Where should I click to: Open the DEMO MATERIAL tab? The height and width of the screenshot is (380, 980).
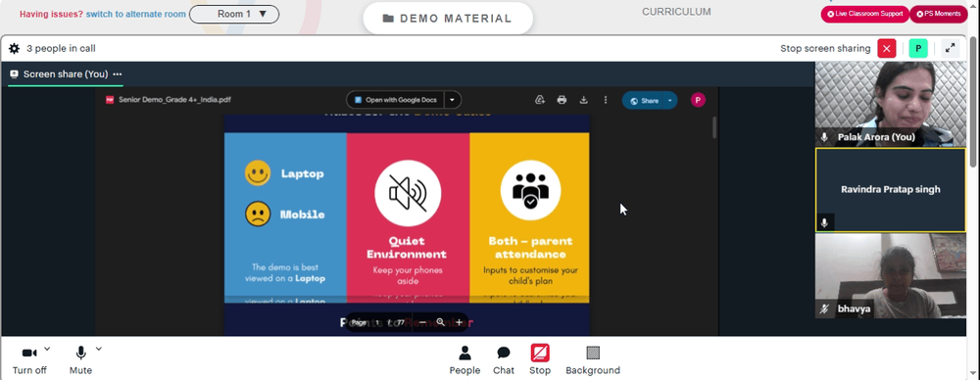tap(448, 19)
